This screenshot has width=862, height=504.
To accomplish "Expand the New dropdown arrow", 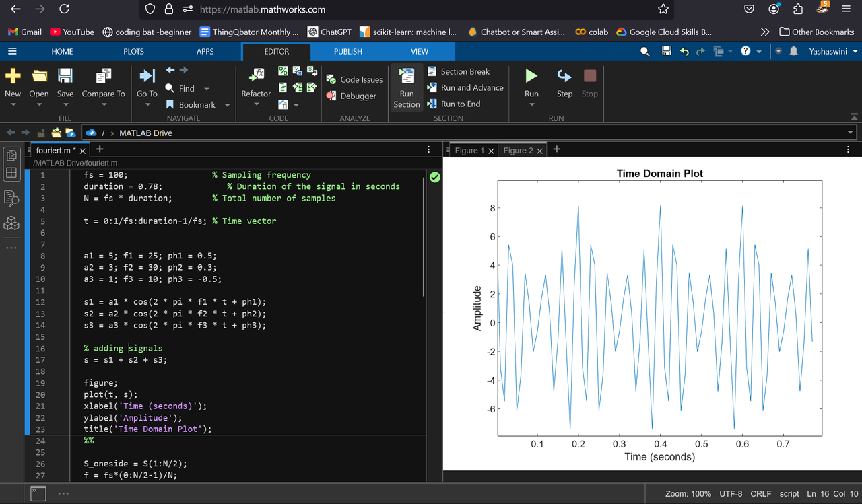I will 13,104.
